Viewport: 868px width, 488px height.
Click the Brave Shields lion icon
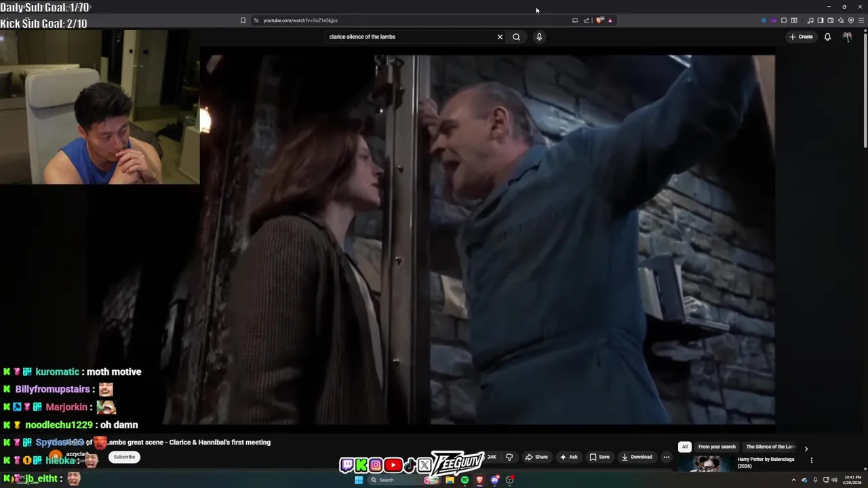(599, 20)
